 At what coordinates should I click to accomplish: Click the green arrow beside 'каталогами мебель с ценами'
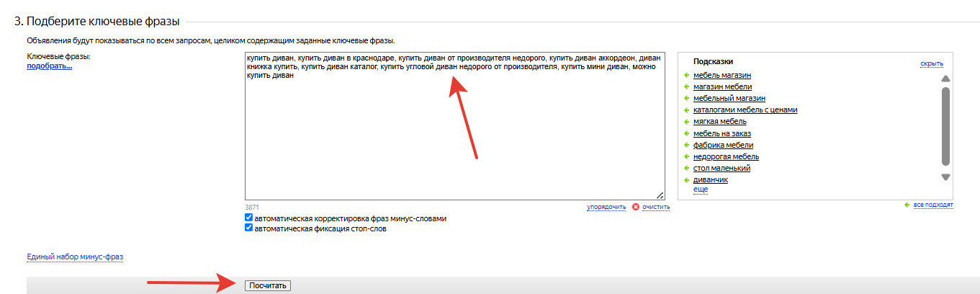(687, 110)
